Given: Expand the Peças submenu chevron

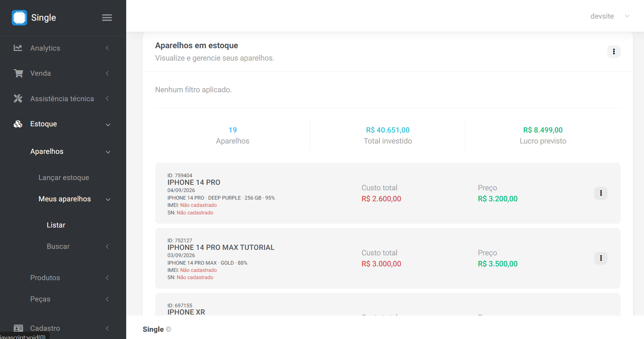Looking at the screenshot, I should [x=107, y=299].
